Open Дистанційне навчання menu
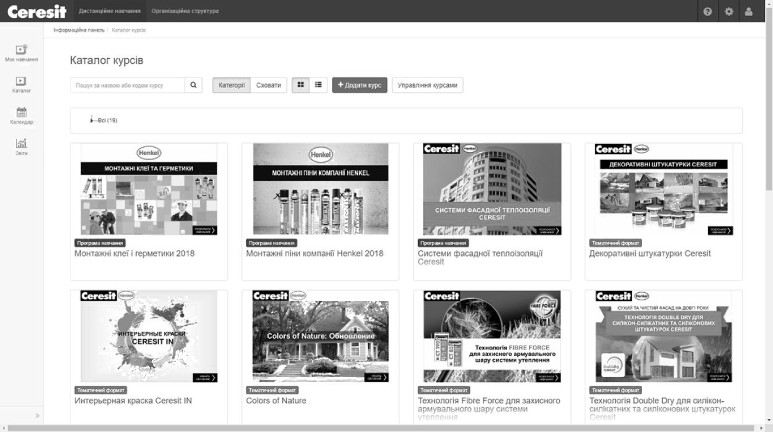Image resolution: width=773 pixels, height=432 pixels. tap(109, 11)
